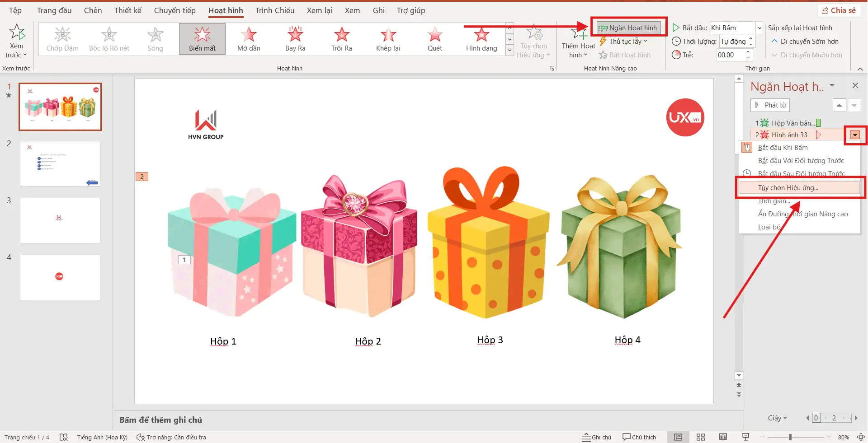Switch to slide sorter view icon

coord(700,437)
